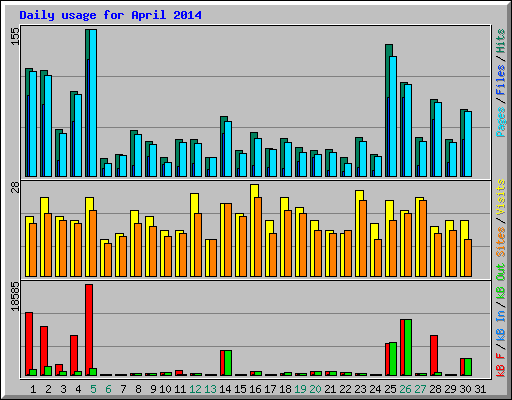This screenshot has height=400, width=512.
Task: Click green day 12 axis label
Action: click(x=195, y=389)
